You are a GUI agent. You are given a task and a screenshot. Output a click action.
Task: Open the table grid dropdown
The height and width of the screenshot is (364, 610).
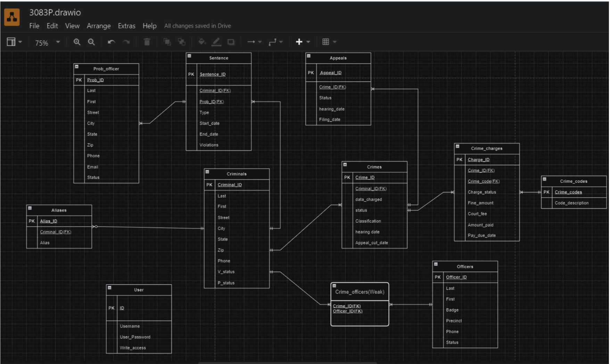coord(329,42)
